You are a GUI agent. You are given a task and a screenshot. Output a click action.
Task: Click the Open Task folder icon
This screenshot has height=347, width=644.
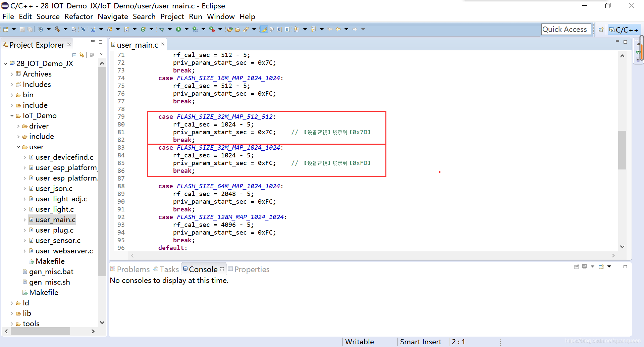[237, 30]
